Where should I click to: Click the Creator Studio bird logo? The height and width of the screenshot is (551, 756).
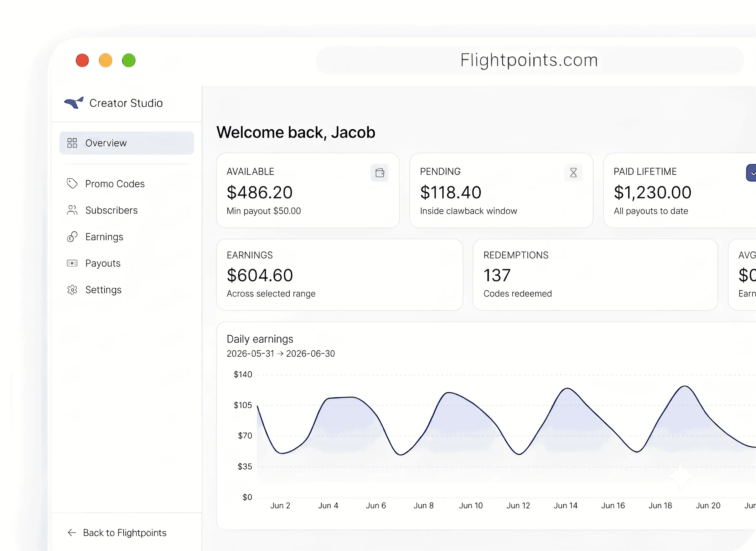point(74,103)
